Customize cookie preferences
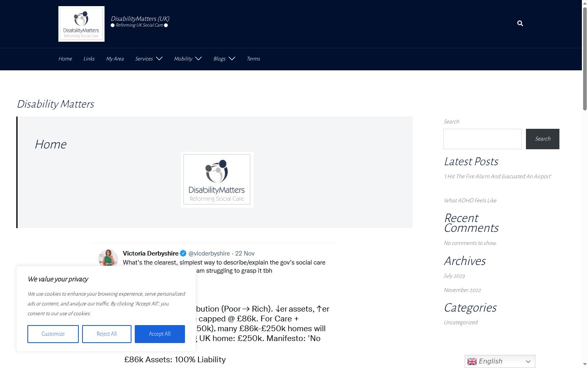This screenshot has width=588, height=368. [x=53, y=334]
